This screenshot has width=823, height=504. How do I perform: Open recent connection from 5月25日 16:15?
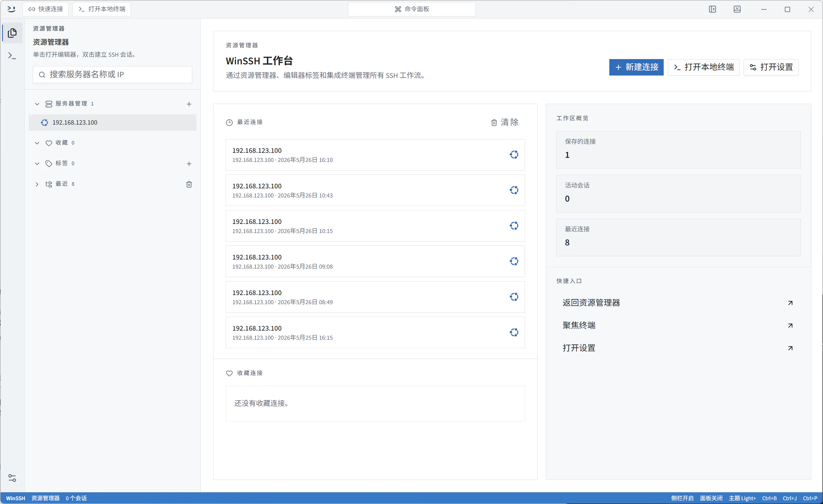point(375,332)
